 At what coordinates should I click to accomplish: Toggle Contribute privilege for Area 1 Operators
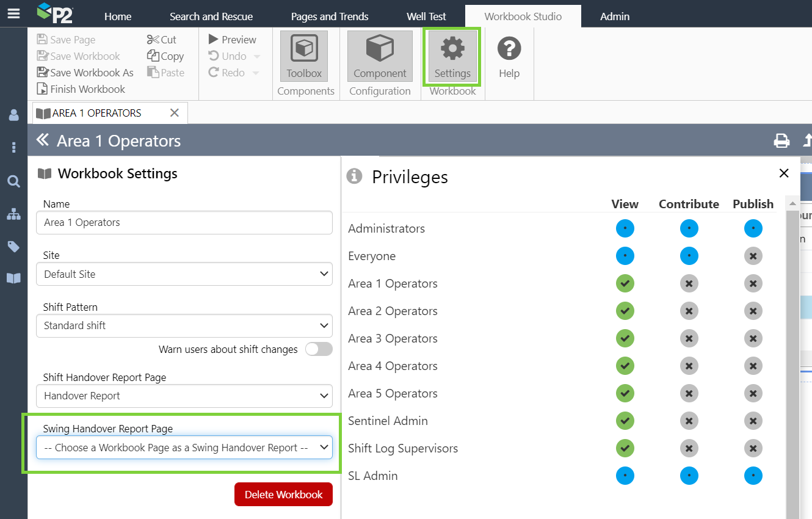[689, 283]
